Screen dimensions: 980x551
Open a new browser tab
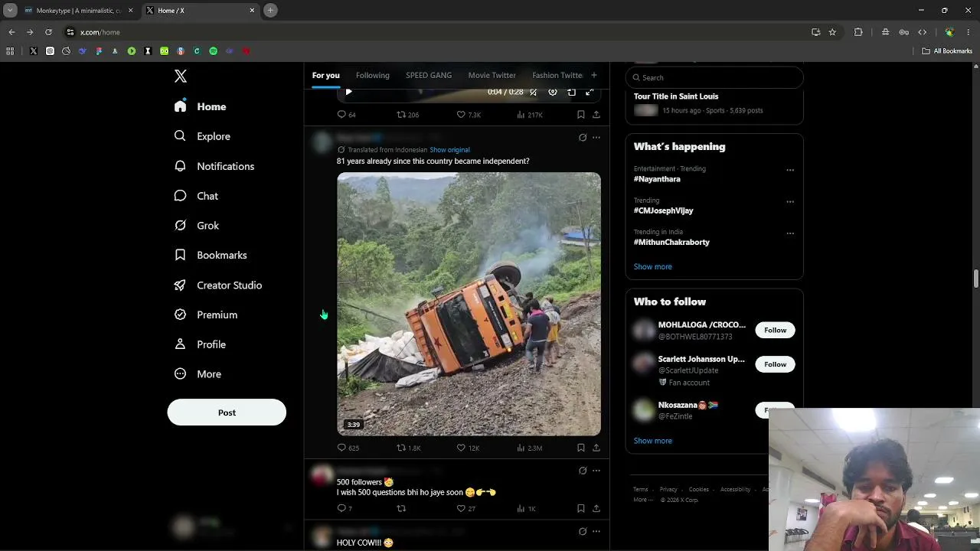pyautogui.click(x=270, y=11)
